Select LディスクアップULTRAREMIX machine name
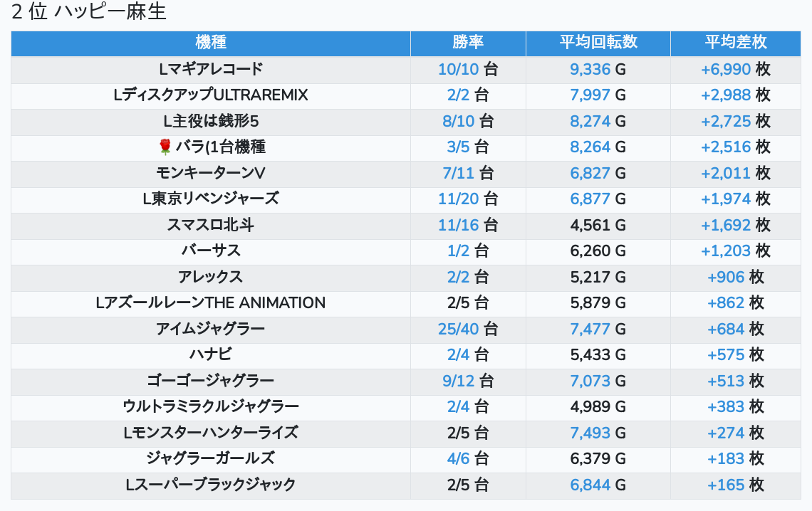Screen dimensions: 812x511 pyautogui.click(x=211, y=95)
